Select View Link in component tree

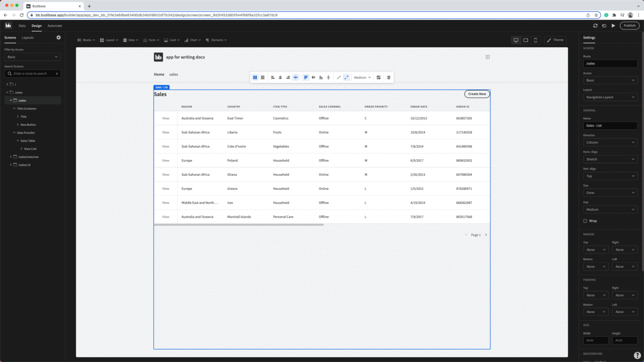[x=30, y=149]
